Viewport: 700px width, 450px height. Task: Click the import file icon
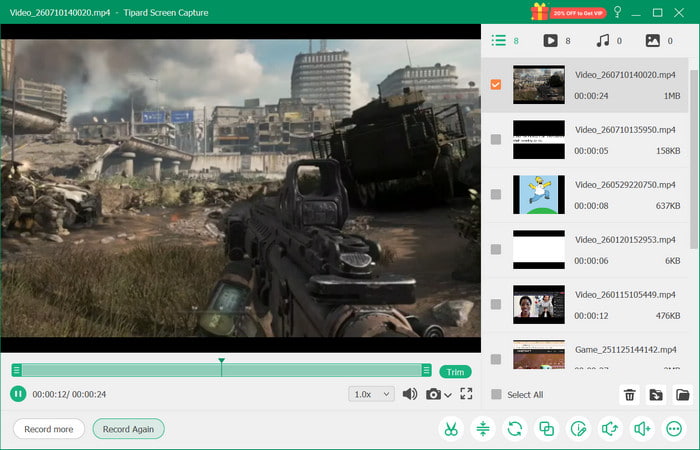[656, 395]
